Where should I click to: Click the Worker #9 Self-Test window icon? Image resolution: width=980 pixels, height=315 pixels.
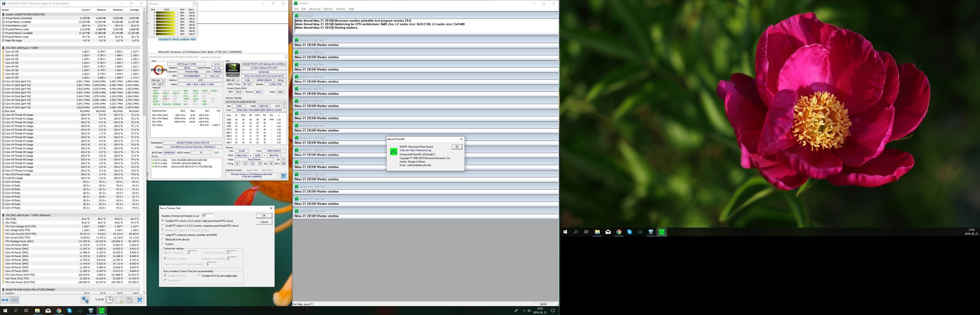click(x=297, y=126)
